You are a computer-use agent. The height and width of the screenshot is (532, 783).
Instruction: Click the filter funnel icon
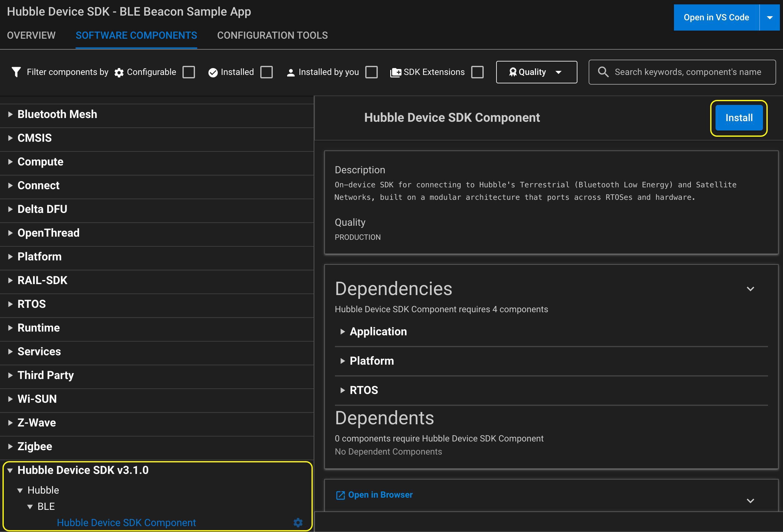pyautogui.click(x=16, y=72)
